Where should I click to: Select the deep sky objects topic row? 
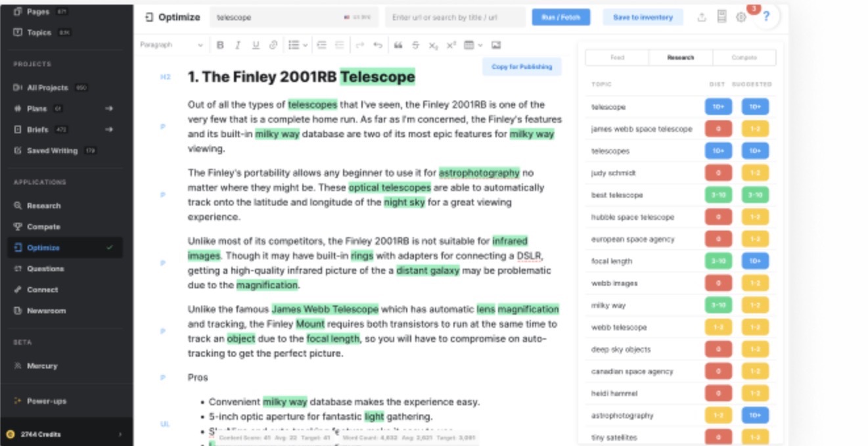click(680, 349)
